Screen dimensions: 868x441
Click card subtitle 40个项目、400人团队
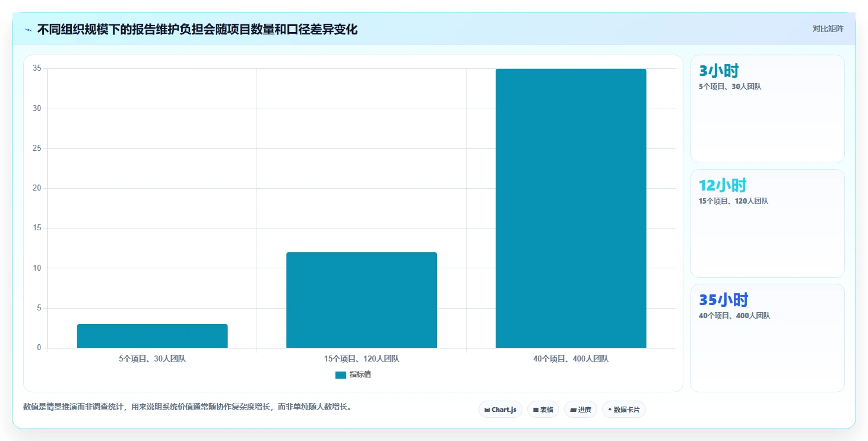click(x=734, y=316)
